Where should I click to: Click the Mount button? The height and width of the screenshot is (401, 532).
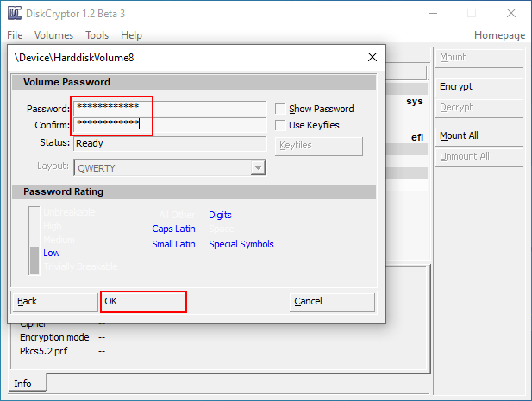click(x=479, y=58)
